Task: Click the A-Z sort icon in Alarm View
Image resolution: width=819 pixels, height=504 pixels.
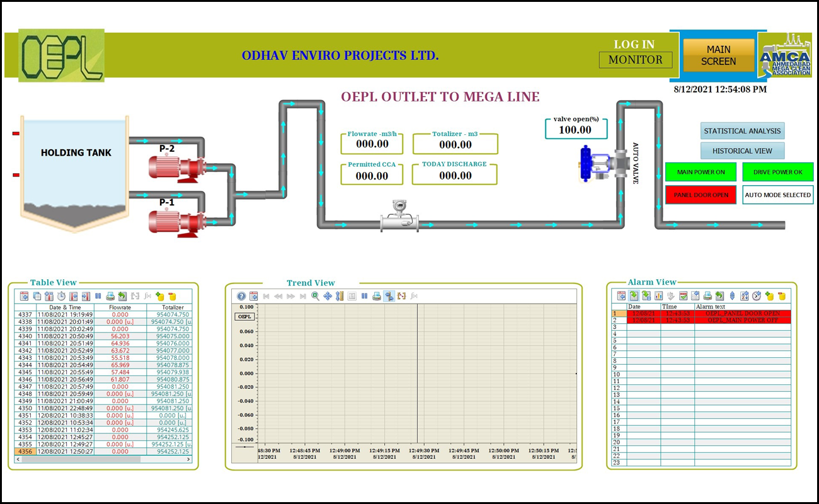Action: point(744,295)
